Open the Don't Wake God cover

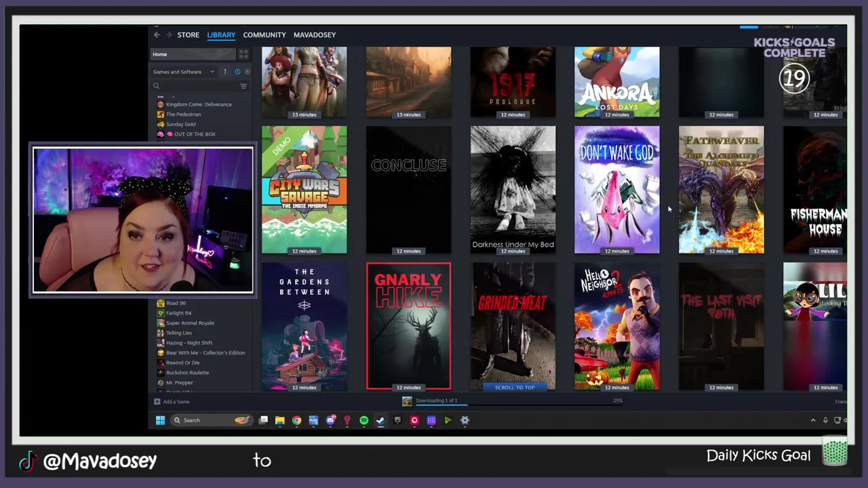[x=617, y=190]
